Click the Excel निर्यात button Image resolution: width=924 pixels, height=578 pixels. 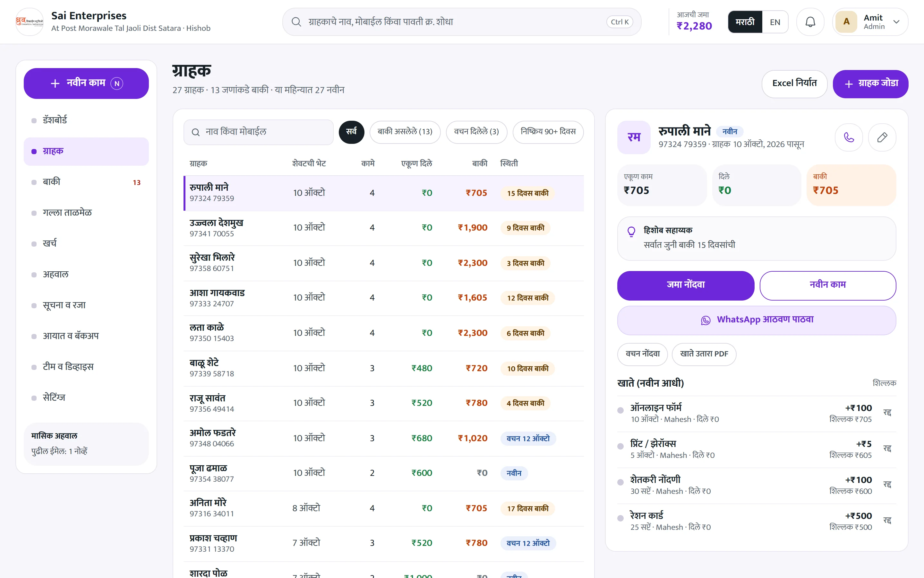794,84
